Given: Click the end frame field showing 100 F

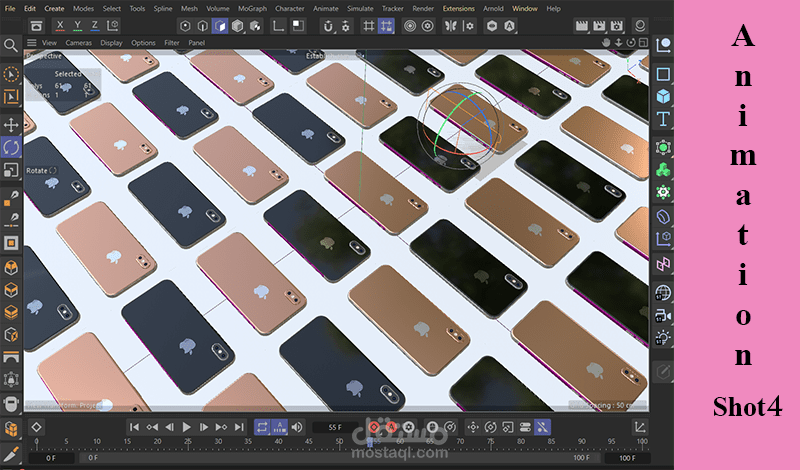Looking at the screenshot, I should 627,458.
